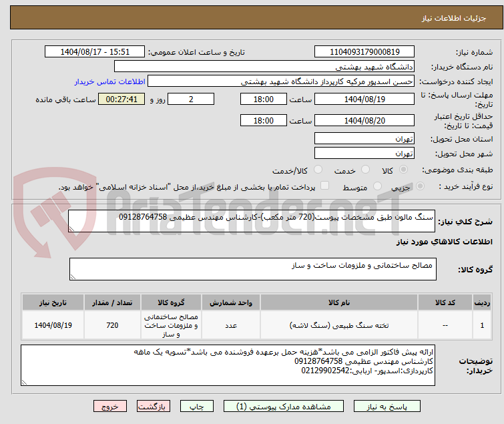
Task: Click the بازگشت back button
Action: [154, 407]
